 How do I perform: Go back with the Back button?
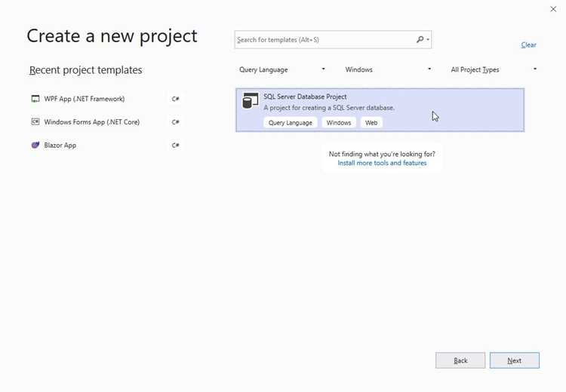460,360
